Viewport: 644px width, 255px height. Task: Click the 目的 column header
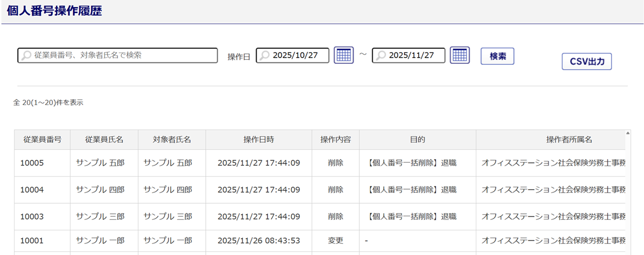click(x=418, y=140)
